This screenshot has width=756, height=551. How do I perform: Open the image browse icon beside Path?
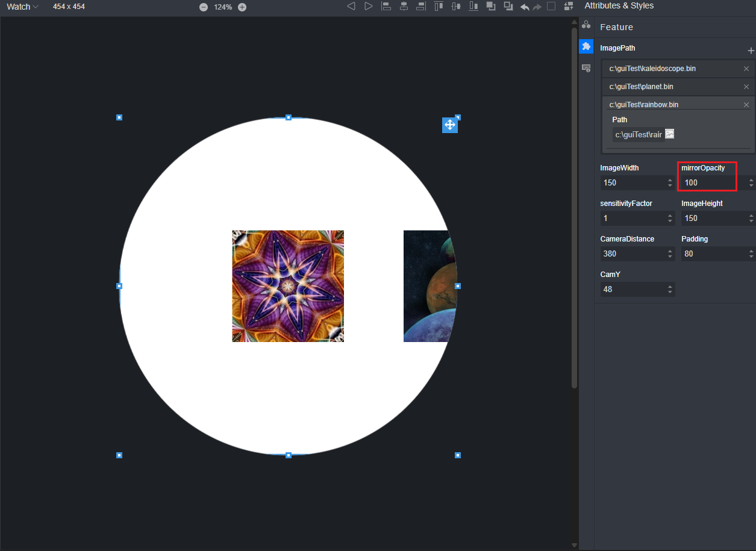point(669,134)
